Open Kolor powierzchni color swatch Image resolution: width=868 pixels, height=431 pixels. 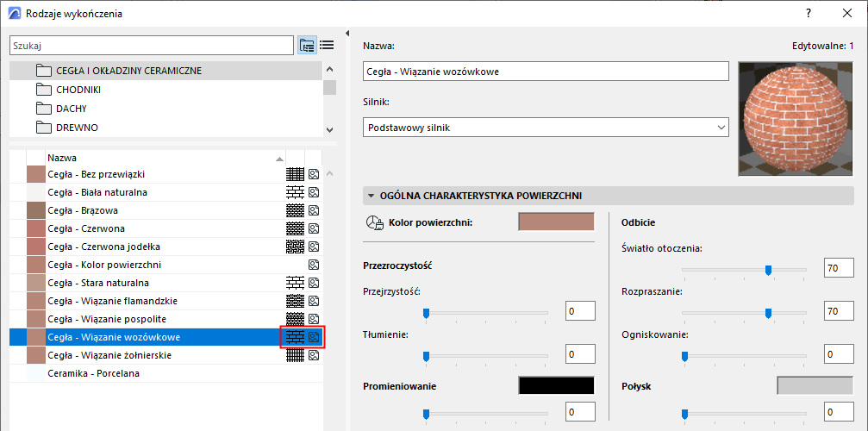tap(556, 222)
